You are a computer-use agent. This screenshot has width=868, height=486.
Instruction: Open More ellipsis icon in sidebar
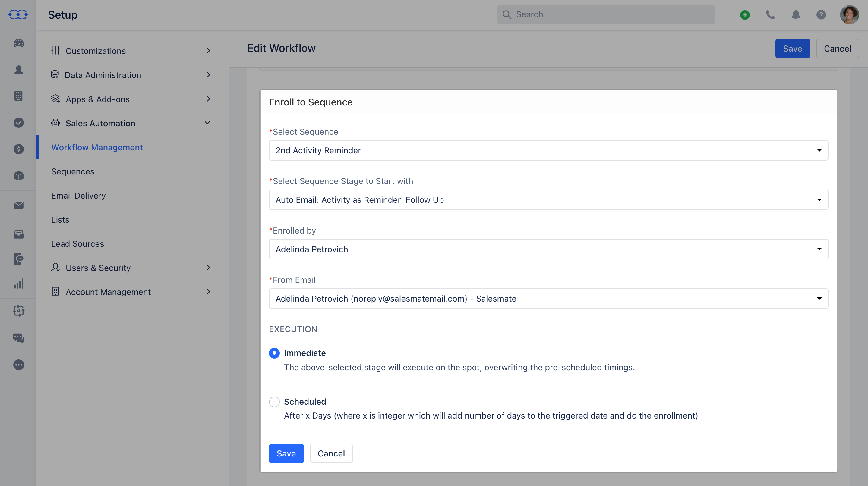[18, 365]
